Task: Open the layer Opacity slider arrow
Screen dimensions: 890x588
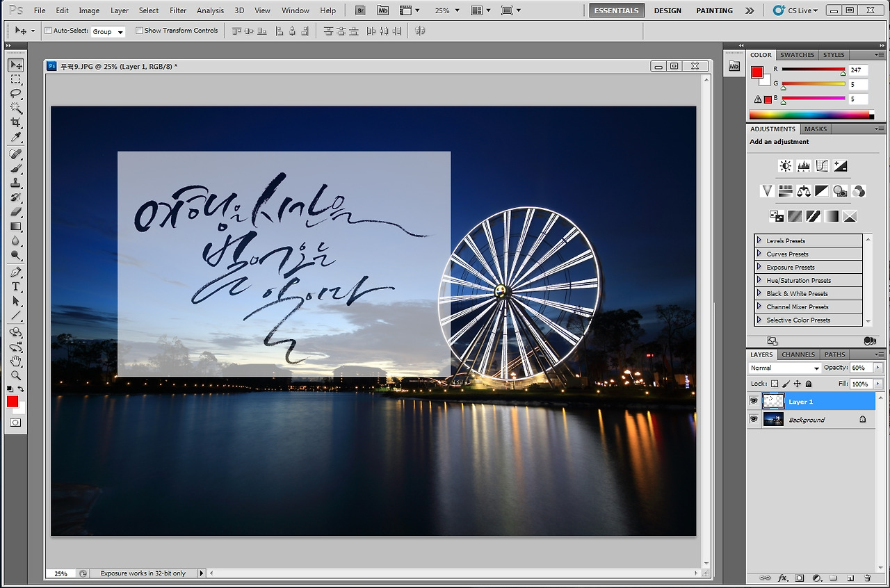Action: tap(877, 368)
